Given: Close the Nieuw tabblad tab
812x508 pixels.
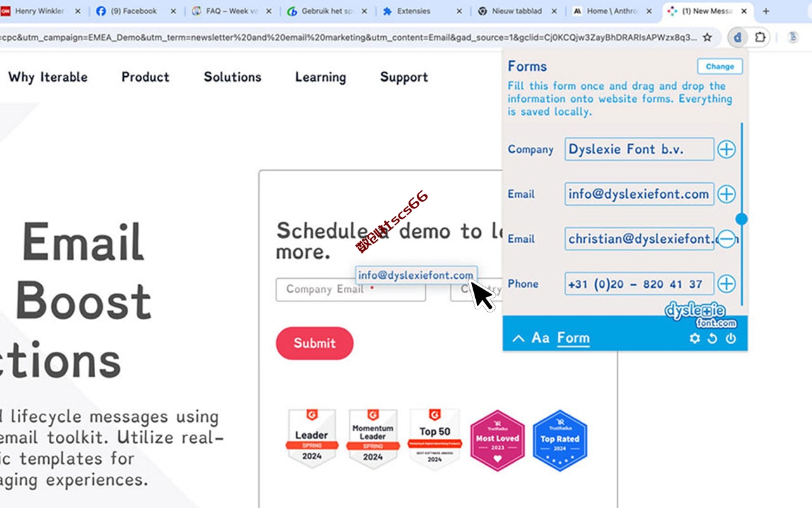Looking at the screenshot, I should pyautogui.click(x=554, y=11).
